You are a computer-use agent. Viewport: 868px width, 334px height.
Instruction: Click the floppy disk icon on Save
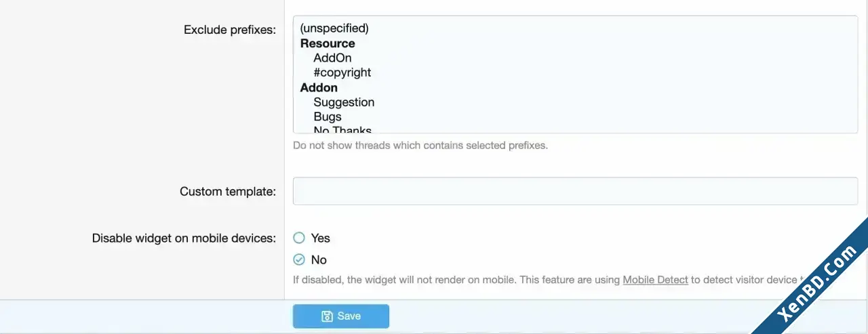[327, 316]
